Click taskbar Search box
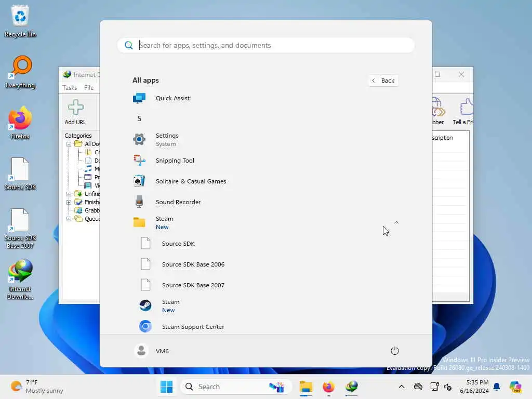 [x=236, y=387]
